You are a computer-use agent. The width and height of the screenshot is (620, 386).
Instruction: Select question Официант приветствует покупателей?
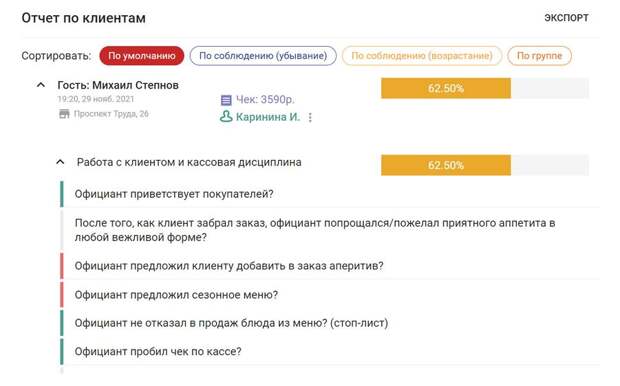pos(330,194)
